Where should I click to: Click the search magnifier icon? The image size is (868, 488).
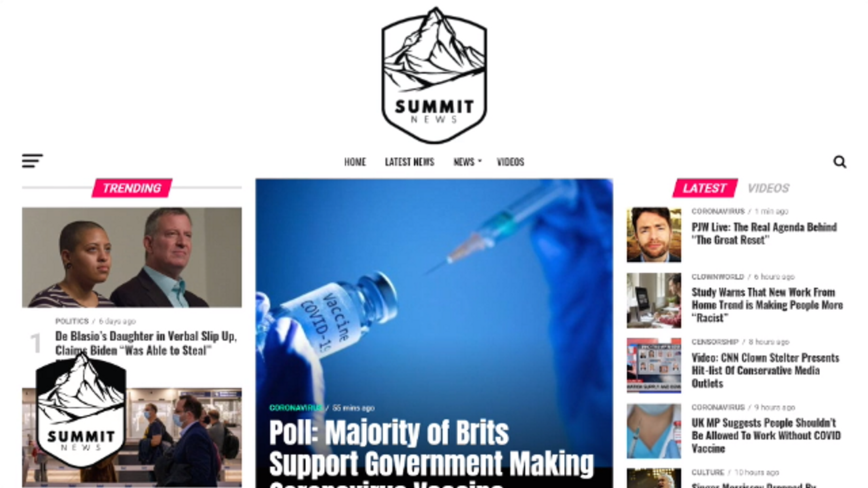[840, 162]
